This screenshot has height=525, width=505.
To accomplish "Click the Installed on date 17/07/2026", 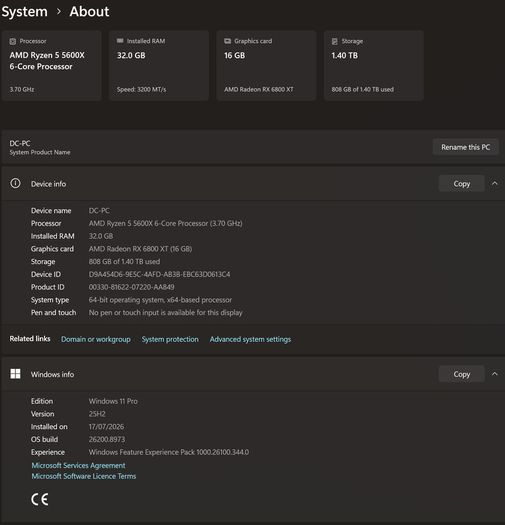I will click(x=106, y=427).
